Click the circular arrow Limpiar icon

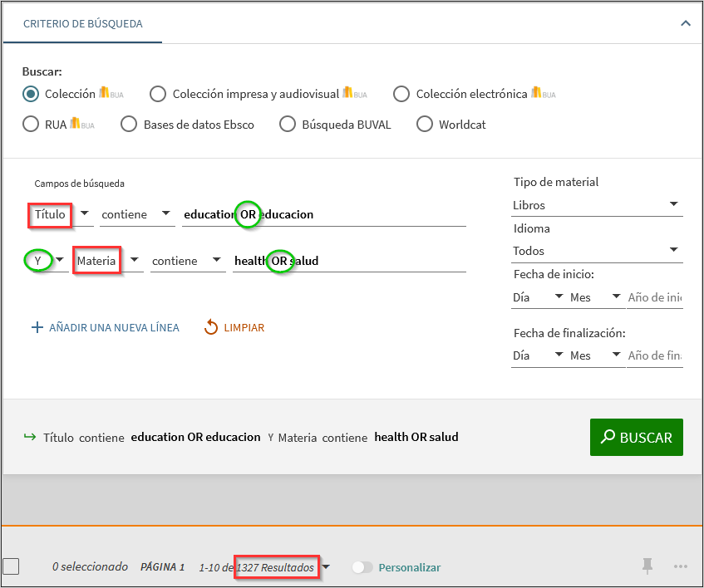[211, 327]
